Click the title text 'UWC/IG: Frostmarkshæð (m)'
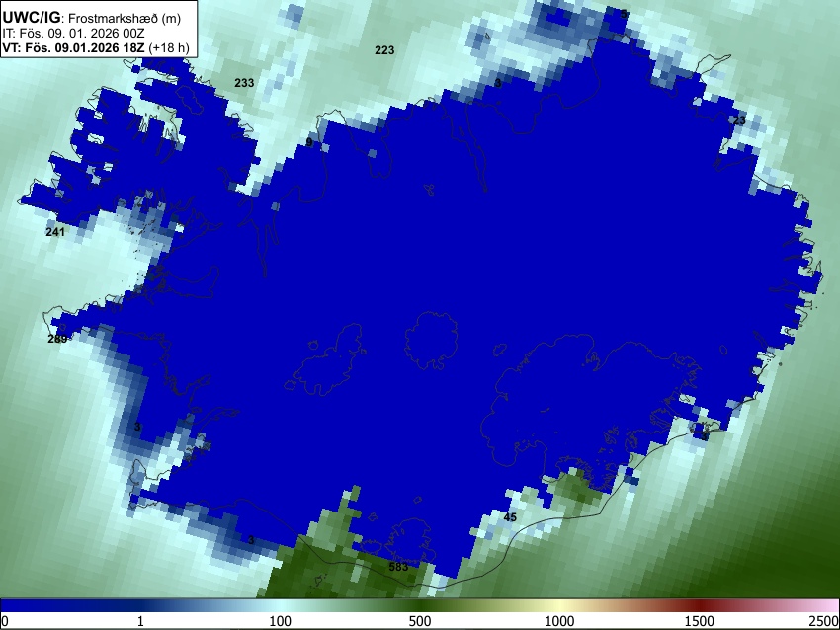 [92, 18]
